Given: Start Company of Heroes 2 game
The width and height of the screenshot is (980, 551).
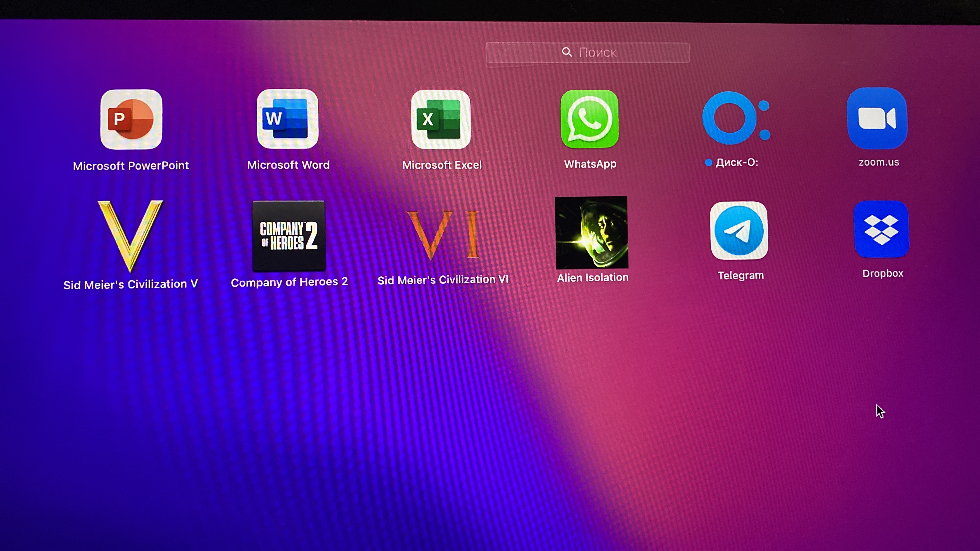Looking at the screenshot, I should click(x=289, y=235).
